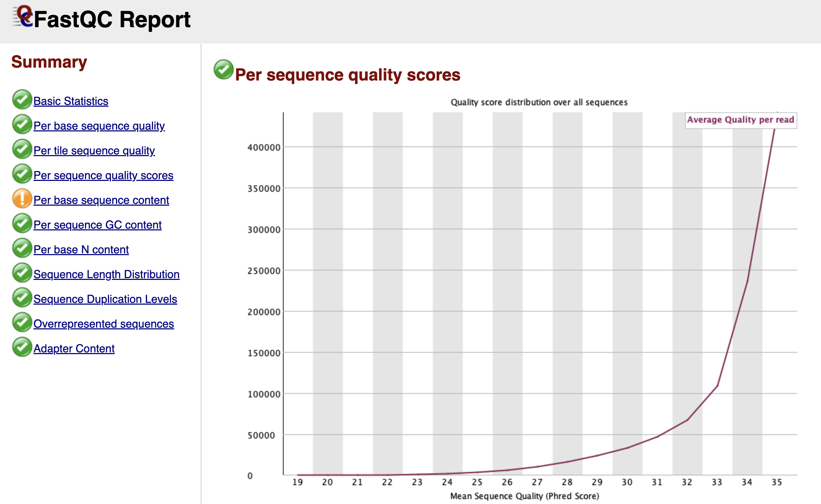This screenshot has width=821, height=504.
Task: Click the green tick beside Per tile sequence quality
Action: coord(22,149)
